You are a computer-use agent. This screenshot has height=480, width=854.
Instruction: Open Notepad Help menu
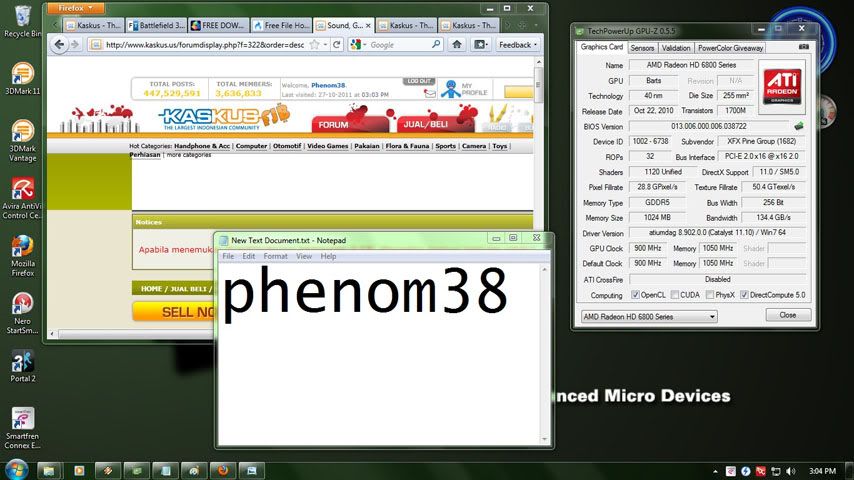328,256
